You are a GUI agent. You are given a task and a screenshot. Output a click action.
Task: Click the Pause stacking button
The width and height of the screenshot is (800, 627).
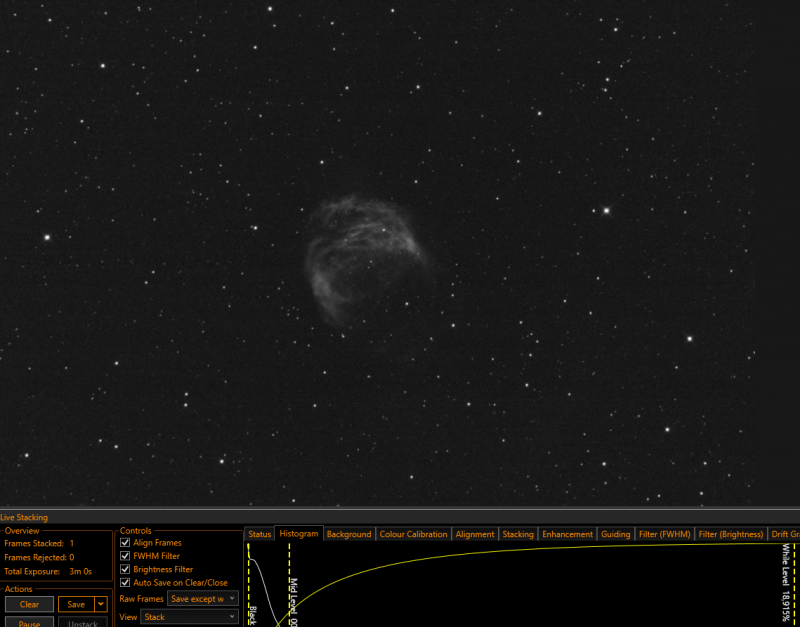[29, 622]
